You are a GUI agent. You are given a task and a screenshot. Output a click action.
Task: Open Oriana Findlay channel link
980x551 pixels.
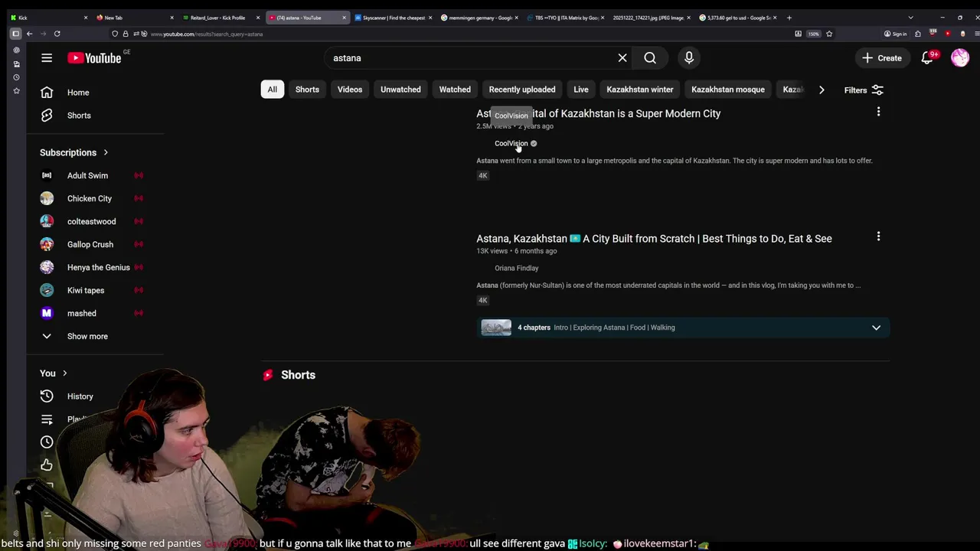[x=516, y=268]
